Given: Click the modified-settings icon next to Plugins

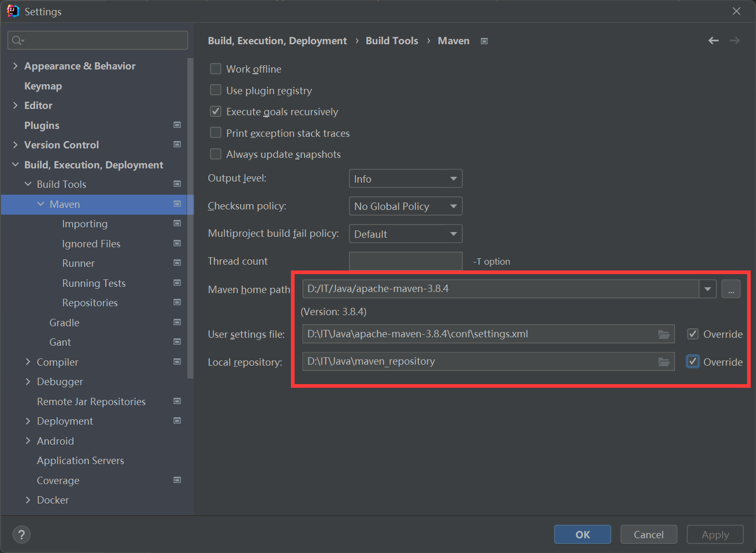Looking at the screenshot, I should pos(177,125).
